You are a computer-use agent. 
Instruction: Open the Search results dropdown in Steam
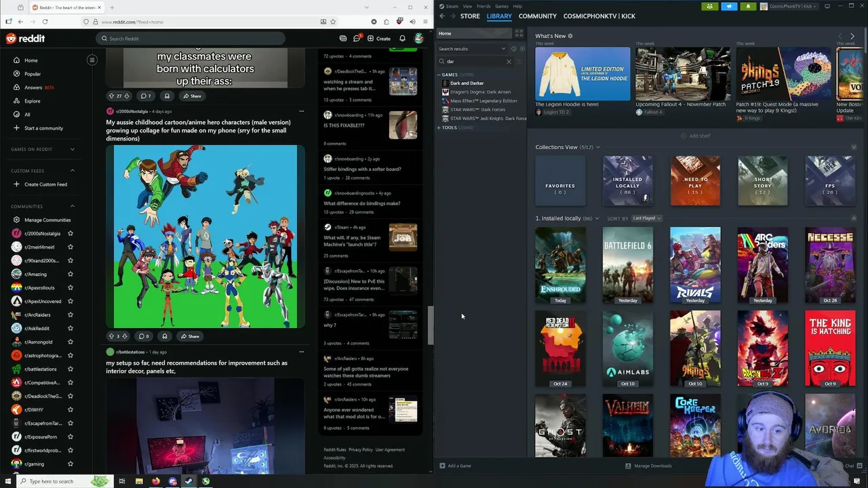point(472,49)
